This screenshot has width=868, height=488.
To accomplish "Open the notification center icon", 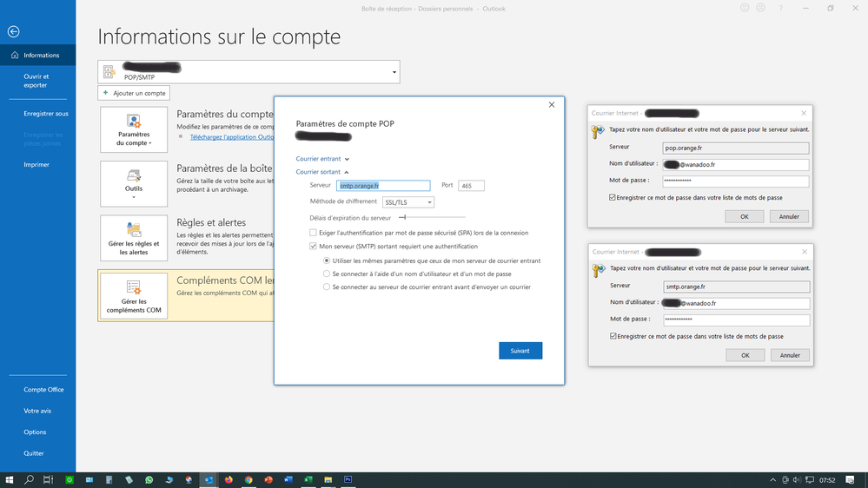I will tap(850, 479).
